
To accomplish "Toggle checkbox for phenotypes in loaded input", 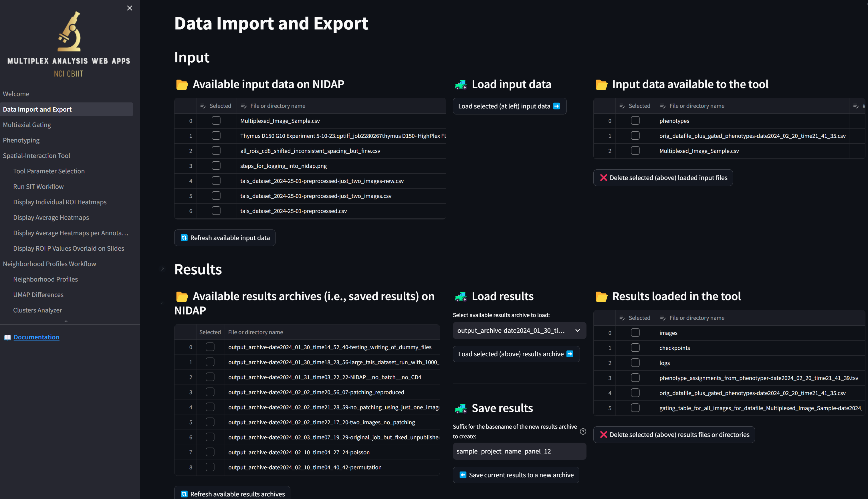I will [635, 120].
